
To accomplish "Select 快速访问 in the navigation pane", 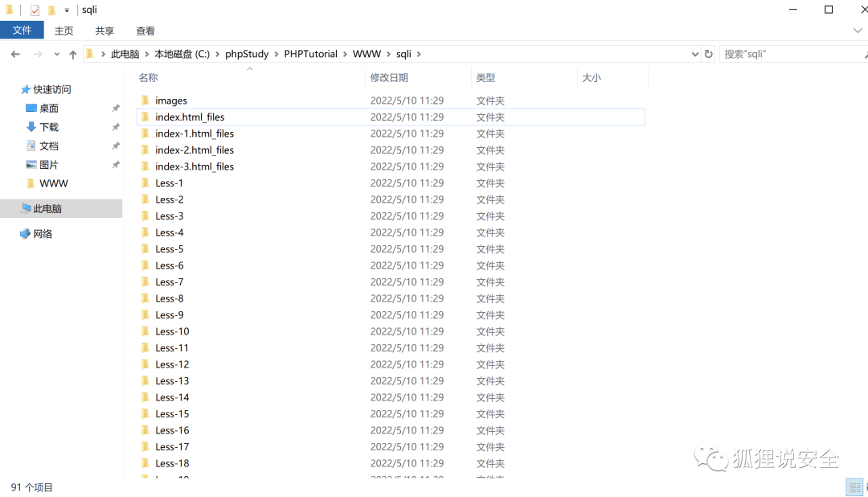I will point(52,89).
